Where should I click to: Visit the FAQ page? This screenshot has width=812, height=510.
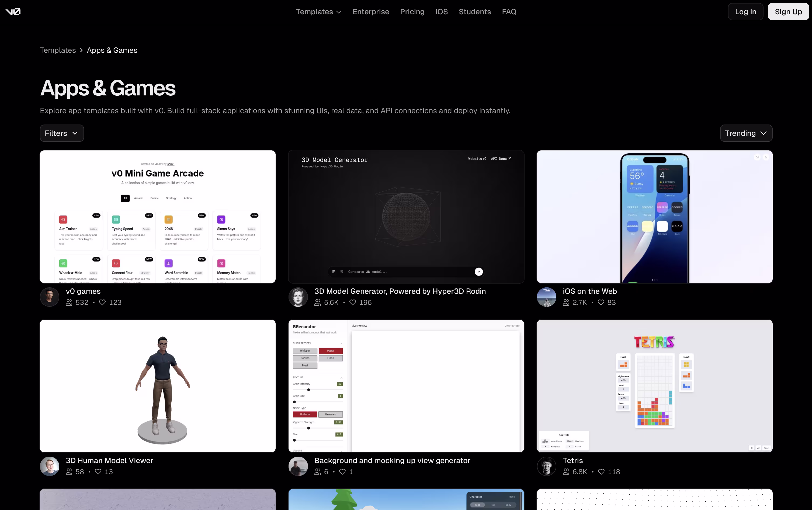coord(509,12)
